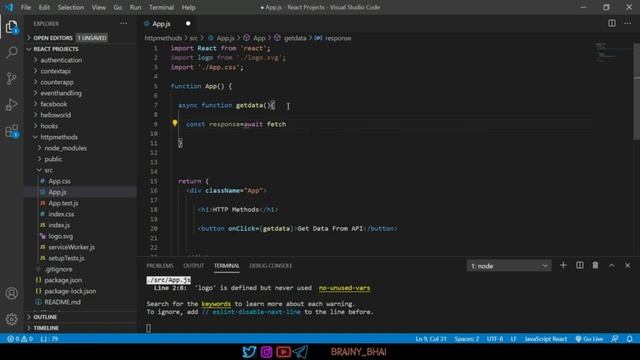This screenshot has height=360, width=640.
Task: Click the Instagram icon in bottom banner
Action: (x=266, y=352)
